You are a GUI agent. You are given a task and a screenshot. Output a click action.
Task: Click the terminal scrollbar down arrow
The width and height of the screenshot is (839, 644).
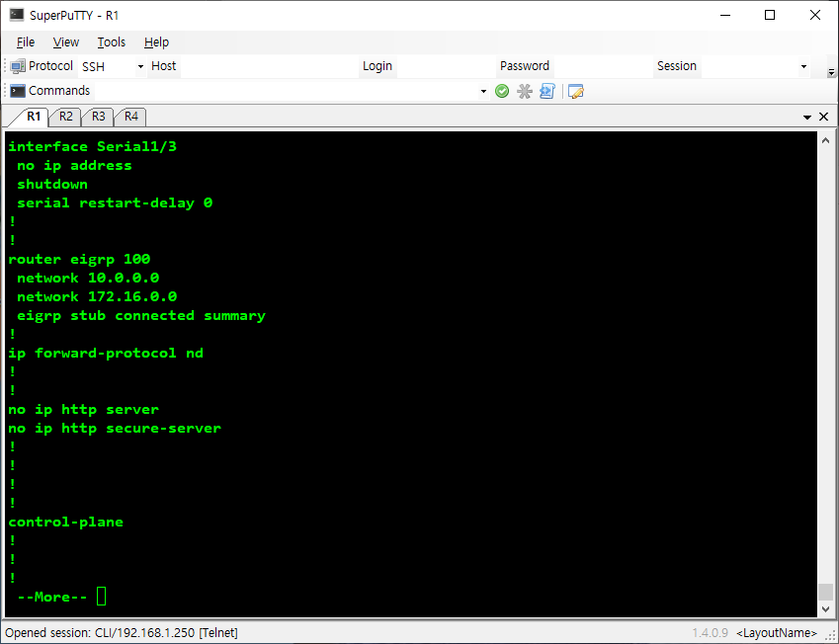point(825,609)
